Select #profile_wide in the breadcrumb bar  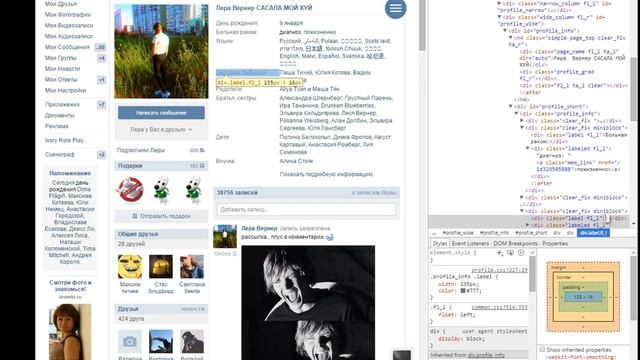tap(458, 233)
